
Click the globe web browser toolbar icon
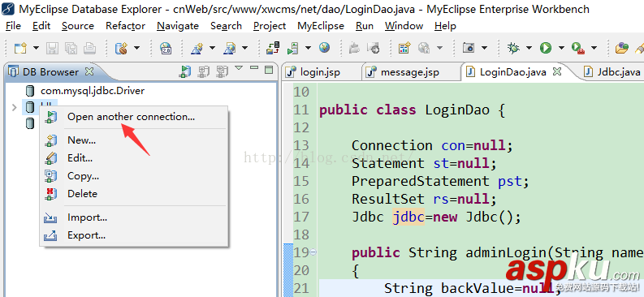click(x=325, y=48)
